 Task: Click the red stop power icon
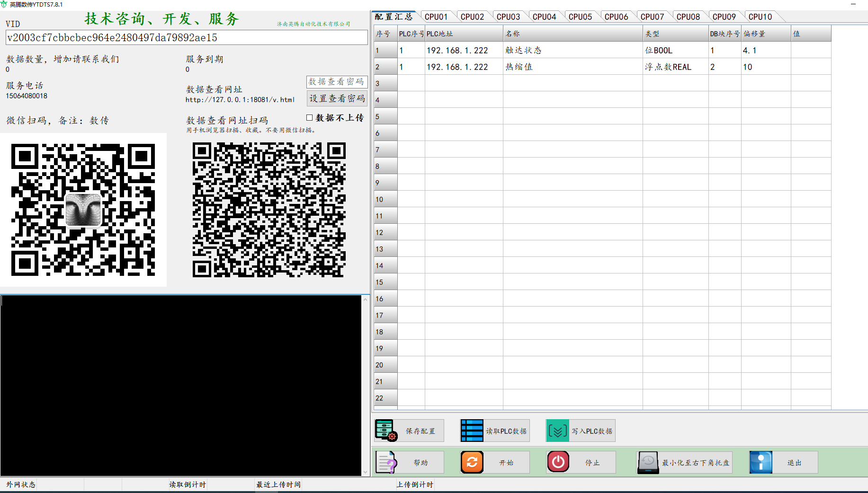(x=558, y=462)
